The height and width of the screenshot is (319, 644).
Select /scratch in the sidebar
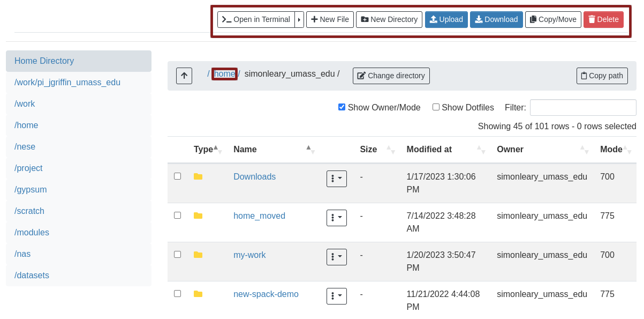point(29,211)
